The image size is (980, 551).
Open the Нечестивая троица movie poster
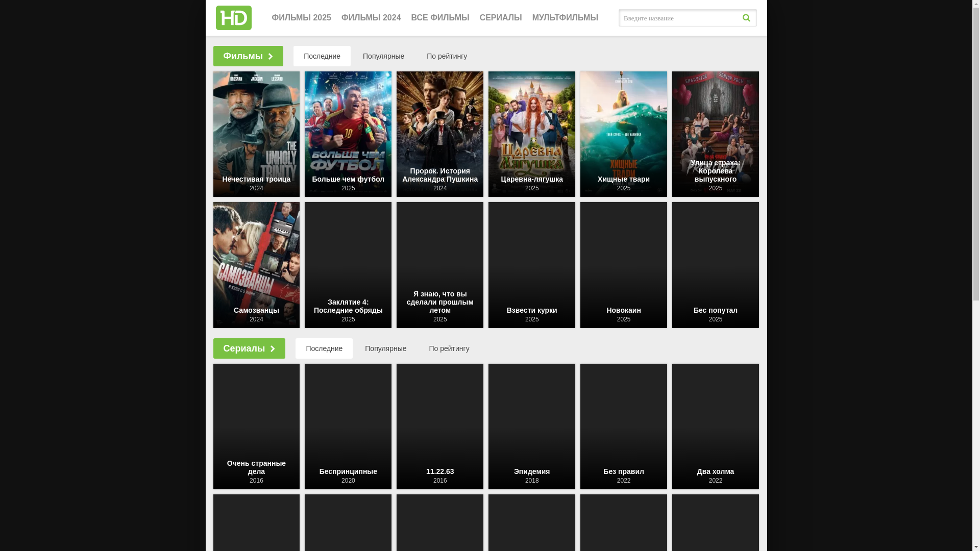click(256, 134)
